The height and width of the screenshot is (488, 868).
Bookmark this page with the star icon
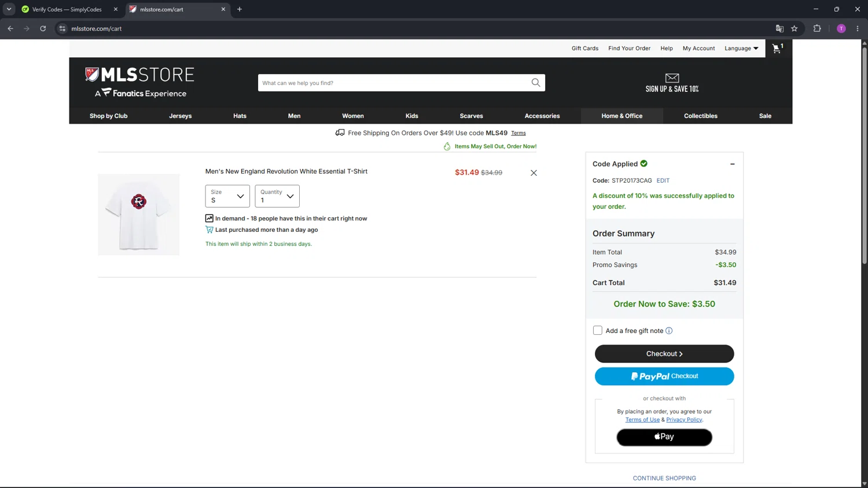point(795,28)
